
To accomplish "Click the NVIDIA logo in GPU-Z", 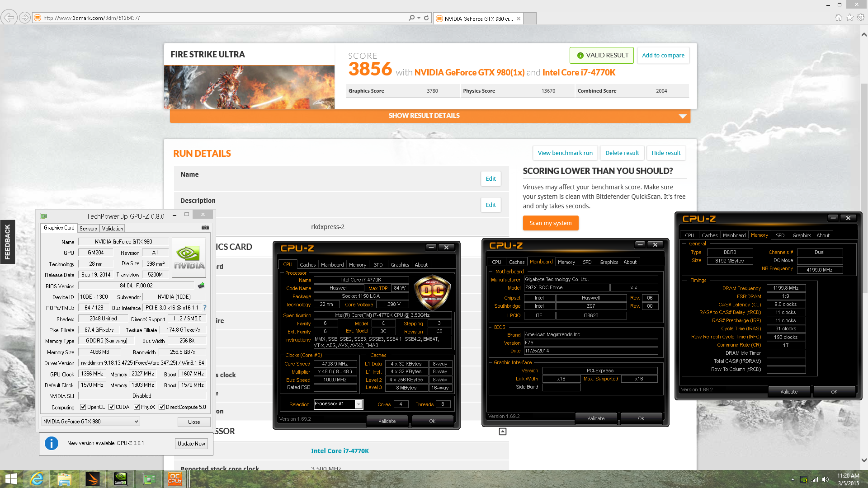I will point(189,258).
